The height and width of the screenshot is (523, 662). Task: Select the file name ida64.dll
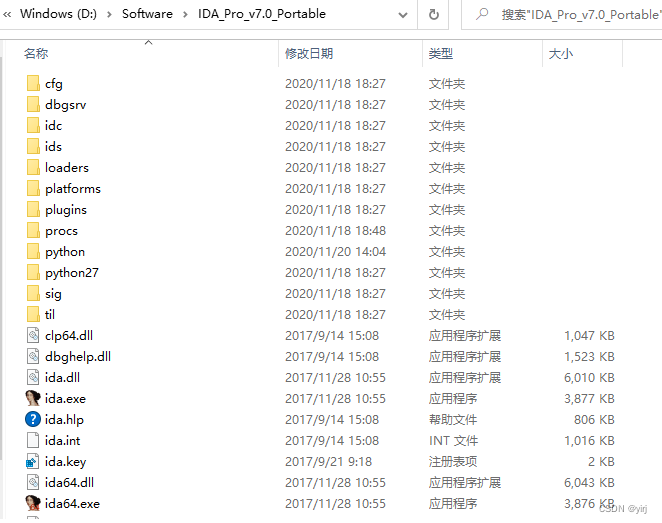click(x=69, y=482)
